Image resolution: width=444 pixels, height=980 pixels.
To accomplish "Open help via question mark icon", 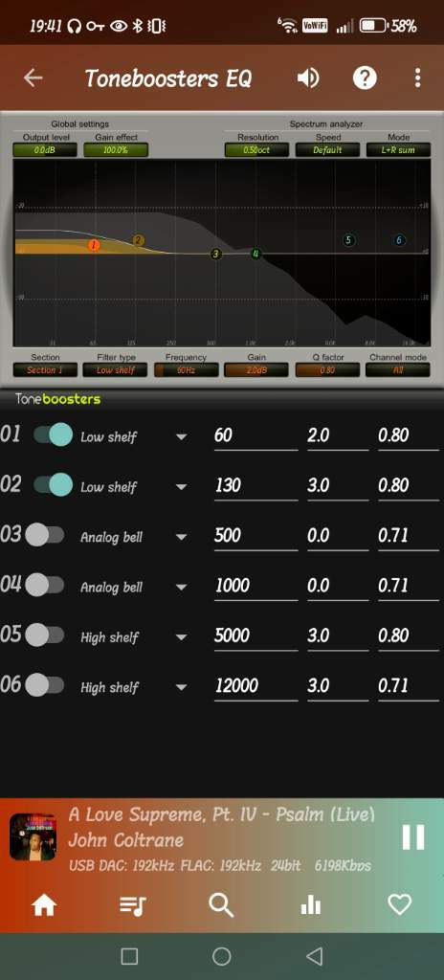I will pos(365,78).
